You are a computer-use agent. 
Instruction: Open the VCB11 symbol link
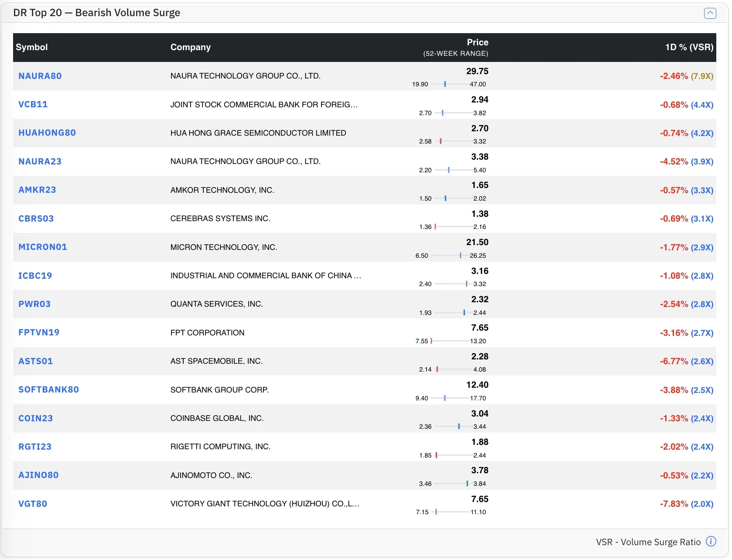pyautogui.click(x=33, y=104)
